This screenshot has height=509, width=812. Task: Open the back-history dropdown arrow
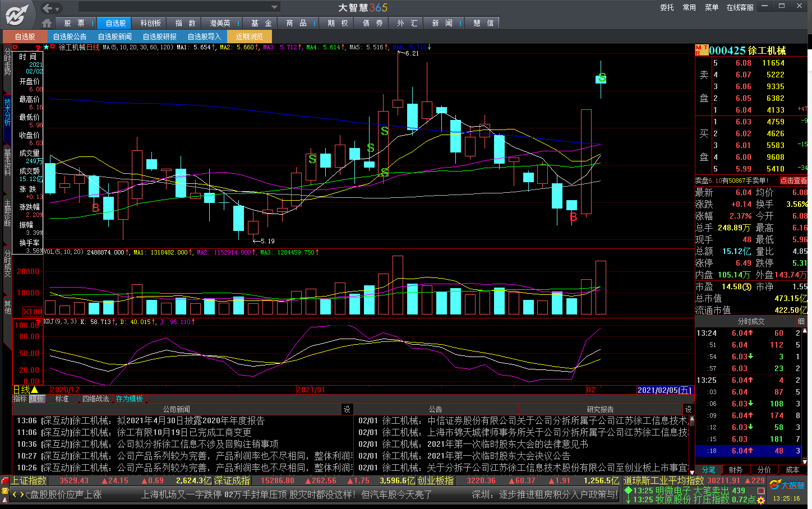(58, 9)
